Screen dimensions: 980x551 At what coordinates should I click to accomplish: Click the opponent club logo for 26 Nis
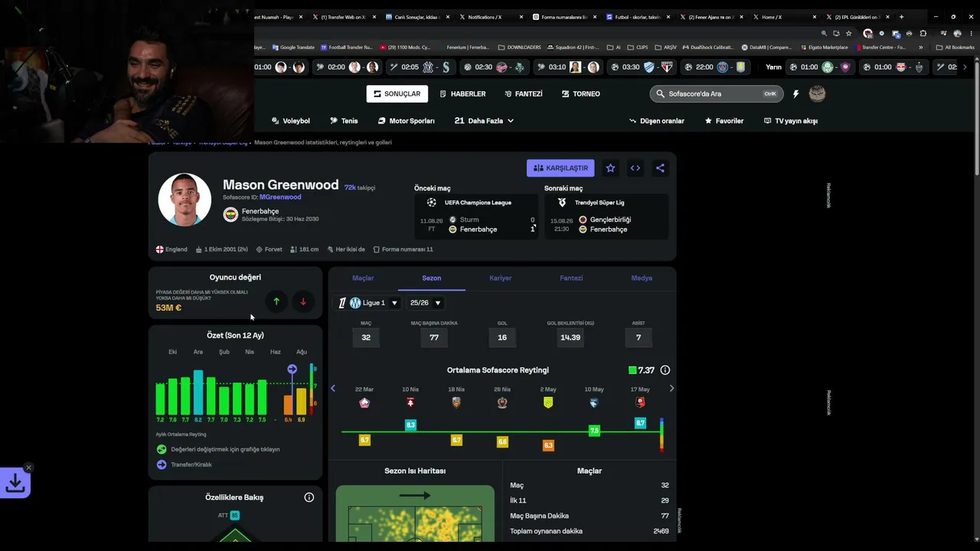[502, 403]
